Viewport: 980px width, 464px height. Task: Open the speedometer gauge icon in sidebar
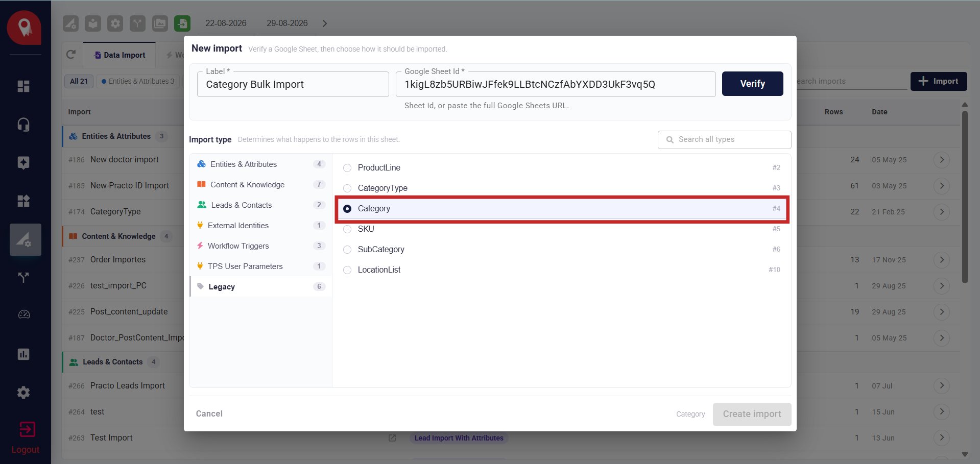coord(24,314)
